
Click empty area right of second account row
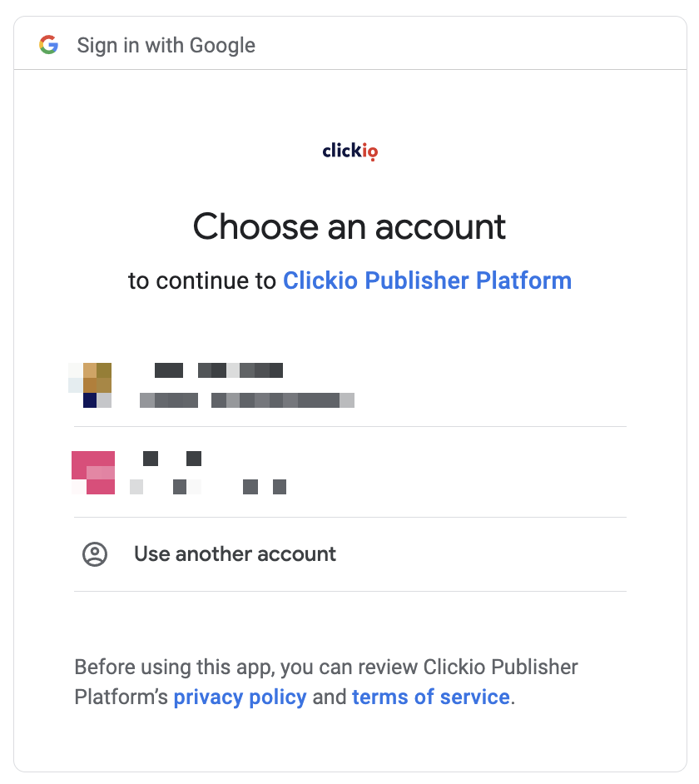(x=455, y=473)
